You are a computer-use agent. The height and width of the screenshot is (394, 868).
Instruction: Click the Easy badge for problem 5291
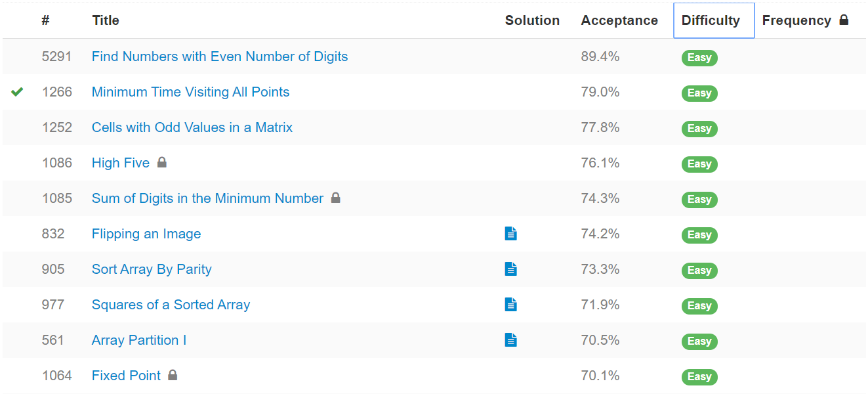pos(699,58)
